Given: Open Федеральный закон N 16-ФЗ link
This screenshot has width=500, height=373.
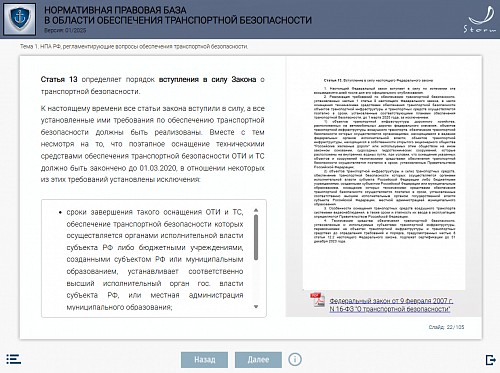Looking at the screenshot, I should [x=391, y=305].
